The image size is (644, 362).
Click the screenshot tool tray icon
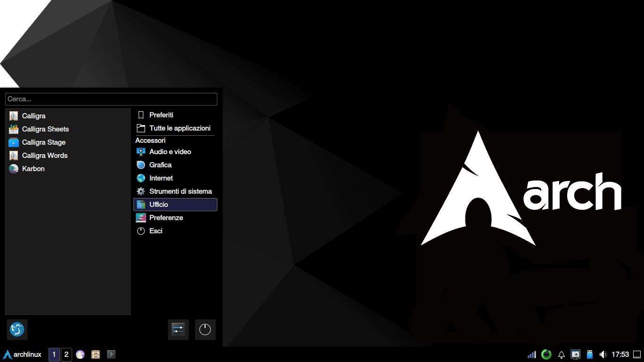576,354
